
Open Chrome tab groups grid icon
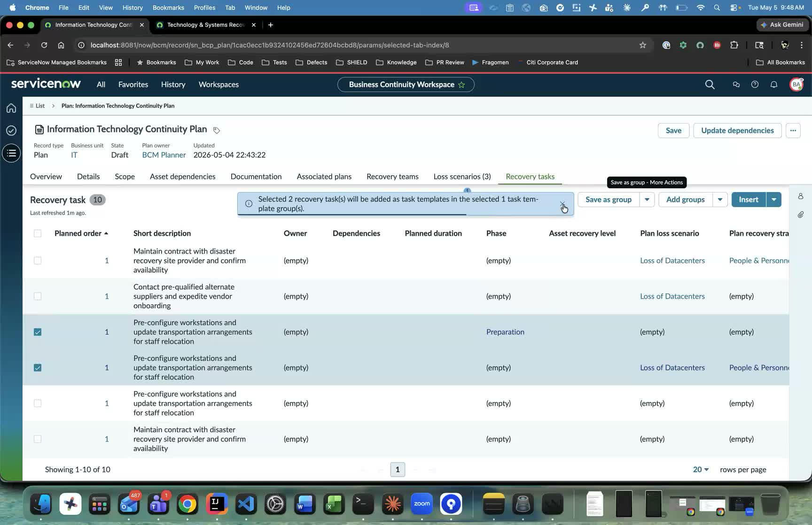click(x=118, y=62)
